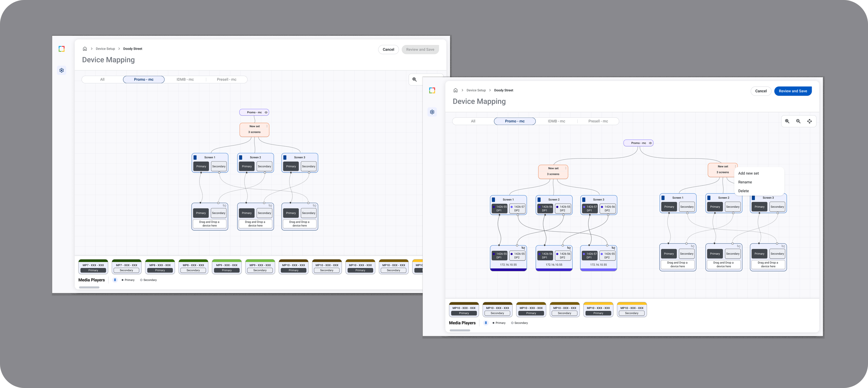The image size is (868, 388).
Task: Click the zoom out magnifier icon
Action: [798, 121]
